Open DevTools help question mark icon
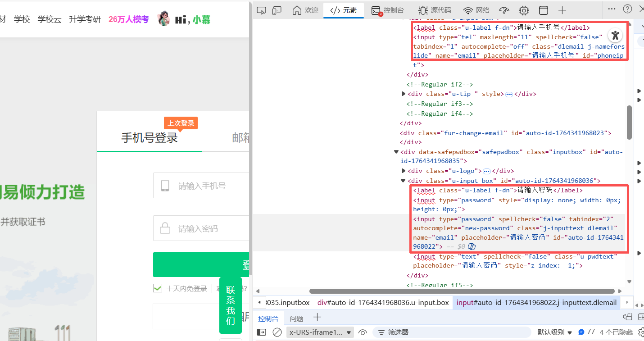 tap(627, 9)
